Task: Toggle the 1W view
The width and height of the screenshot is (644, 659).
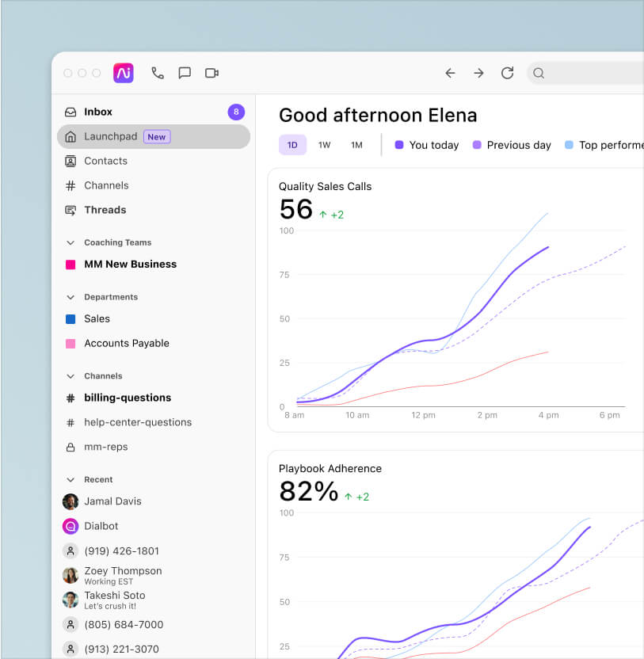Action: point(323,145)
